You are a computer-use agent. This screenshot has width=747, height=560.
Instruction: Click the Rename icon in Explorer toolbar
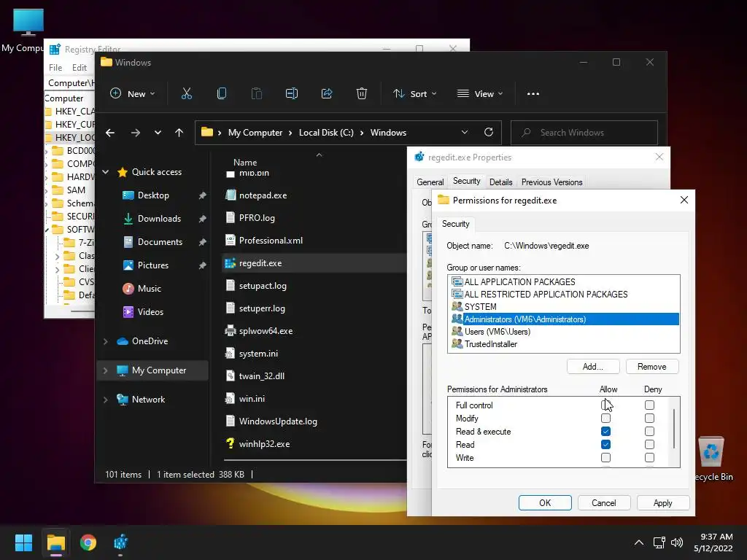(292, 93)
